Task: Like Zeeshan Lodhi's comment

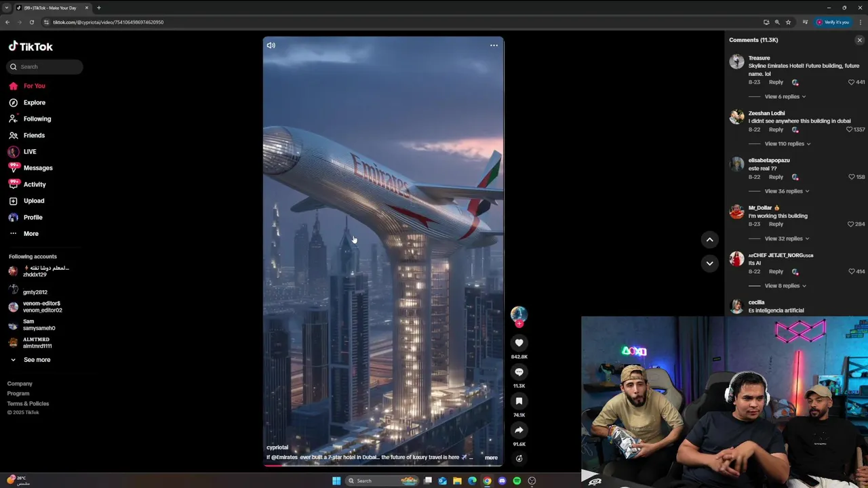Action: tap(850, 129)
